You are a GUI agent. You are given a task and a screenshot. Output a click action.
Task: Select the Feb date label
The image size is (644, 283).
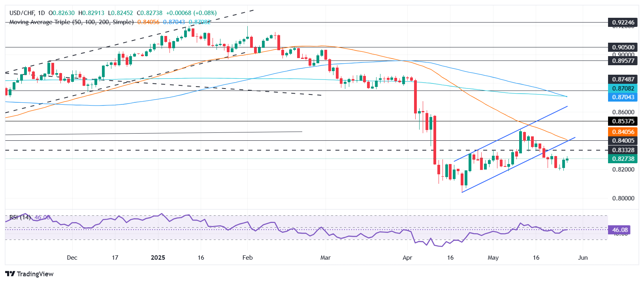(247, 258)
